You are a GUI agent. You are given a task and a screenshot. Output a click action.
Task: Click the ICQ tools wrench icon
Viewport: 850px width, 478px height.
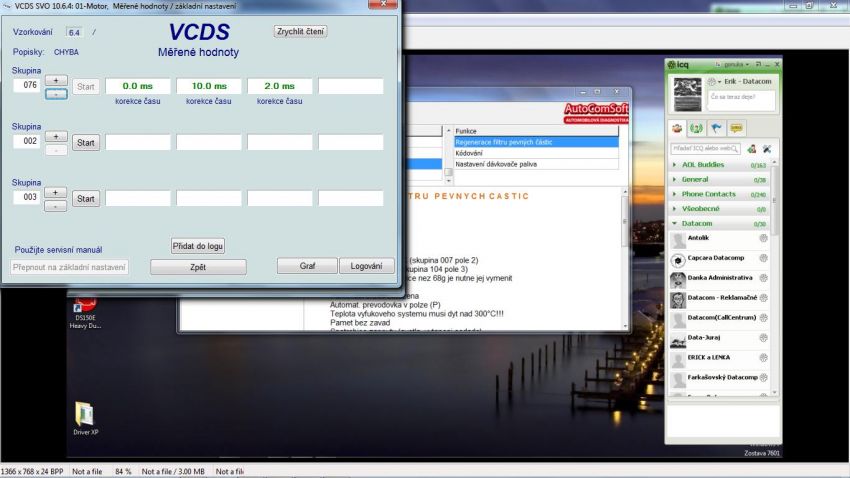(767, 148)
